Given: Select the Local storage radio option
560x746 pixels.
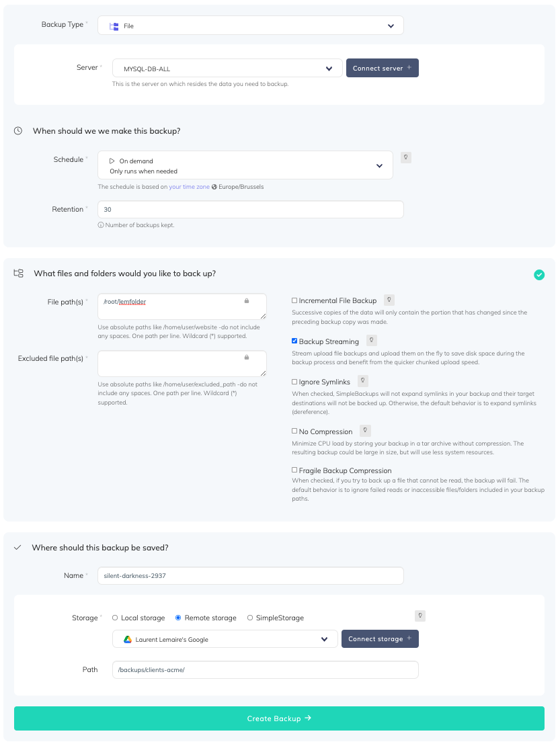Looking at the screenshot, I should coord(115,618).
